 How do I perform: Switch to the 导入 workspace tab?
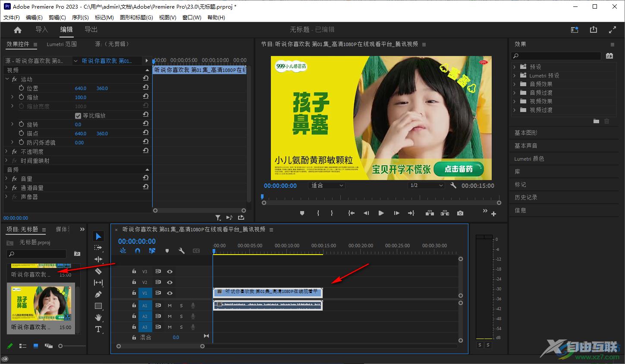[41, 29]
